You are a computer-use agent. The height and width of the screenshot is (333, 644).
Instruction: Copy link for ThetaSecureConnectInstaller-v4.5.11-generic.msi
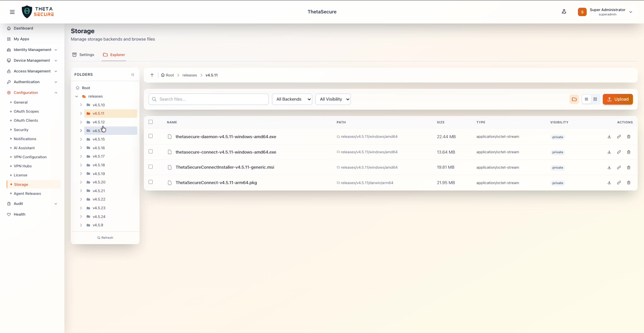tap(619, 168)
